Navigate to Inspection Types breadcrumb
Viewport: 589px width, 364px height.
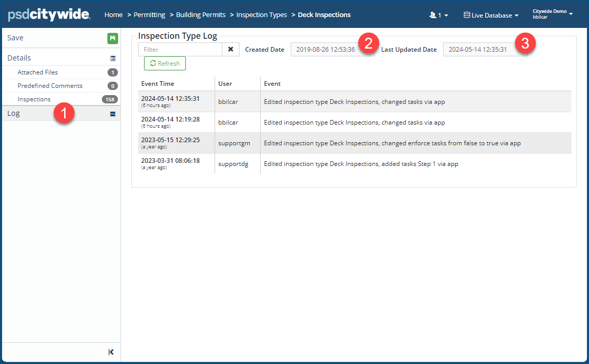[262, 14]
